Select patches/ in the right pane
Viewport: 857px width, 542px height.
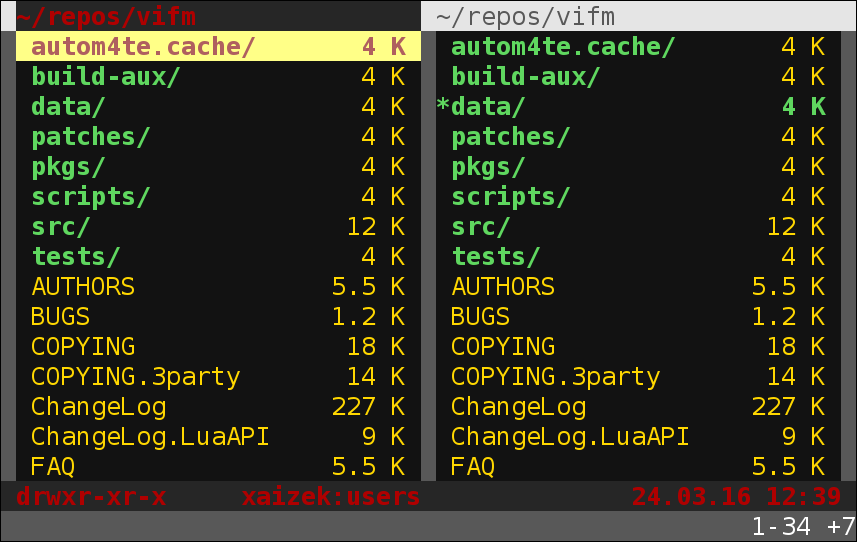(x=638, y=137)
